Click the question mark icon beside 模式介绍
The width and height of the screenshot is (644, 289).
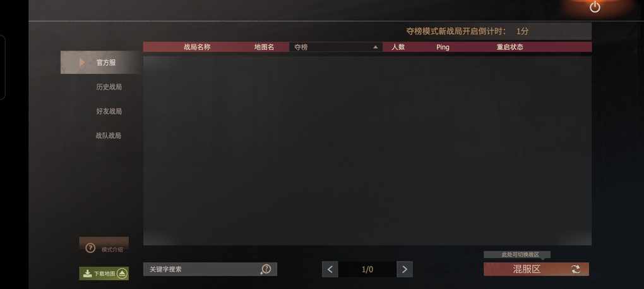90,249
